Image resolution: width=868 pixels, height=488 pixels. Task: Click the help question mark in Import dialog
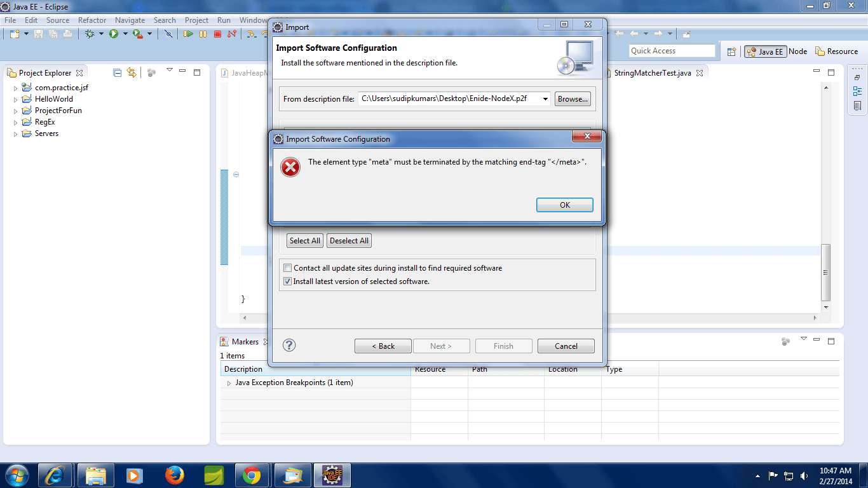point(289,345)
